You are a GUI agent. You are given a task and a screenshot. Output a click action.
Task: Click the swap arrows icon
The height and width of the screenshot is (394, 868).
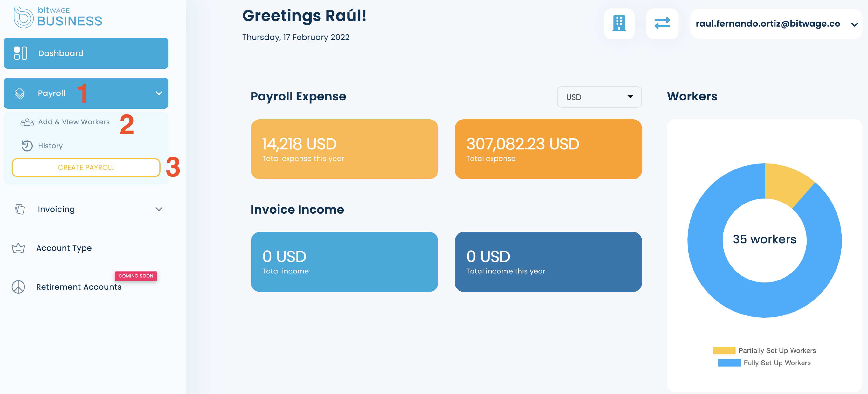tap(662, 24)
